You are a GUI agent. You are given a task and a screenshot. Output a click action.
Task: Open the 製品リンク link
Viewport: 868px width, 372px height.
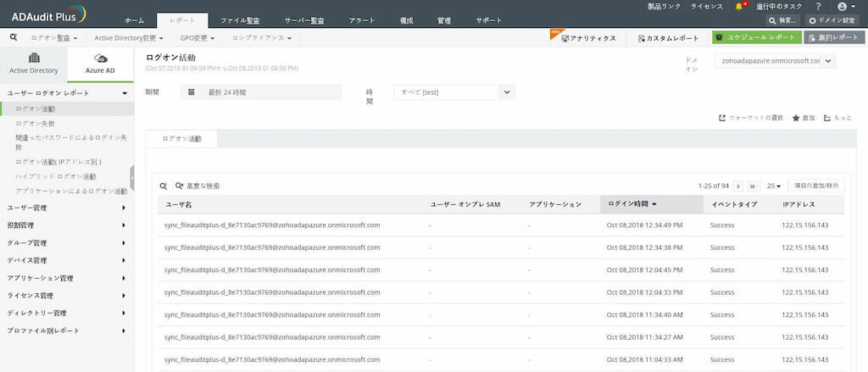click(665, 6)
